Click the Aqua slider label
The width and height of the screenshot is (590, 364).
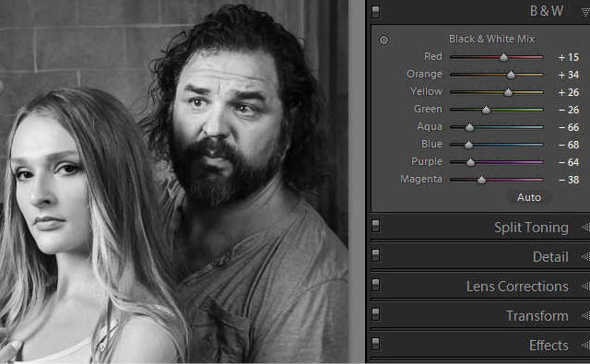point(430,127)
